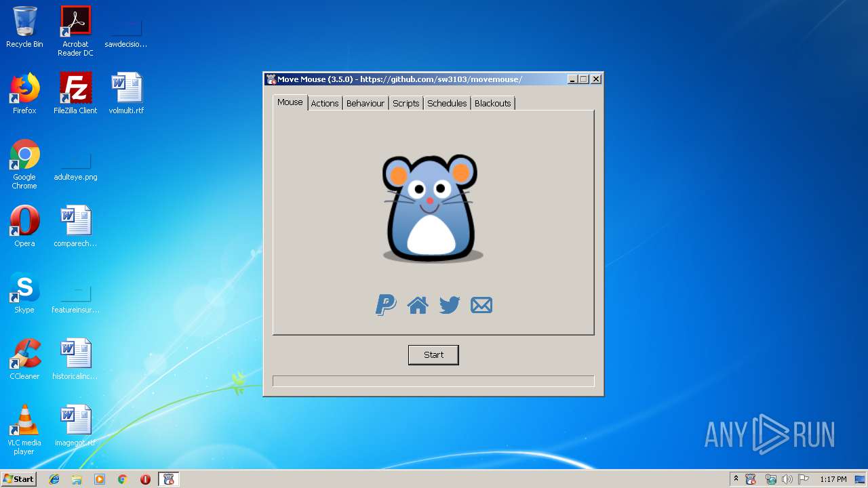Open the media player taskbar icon

coord(100,479)
